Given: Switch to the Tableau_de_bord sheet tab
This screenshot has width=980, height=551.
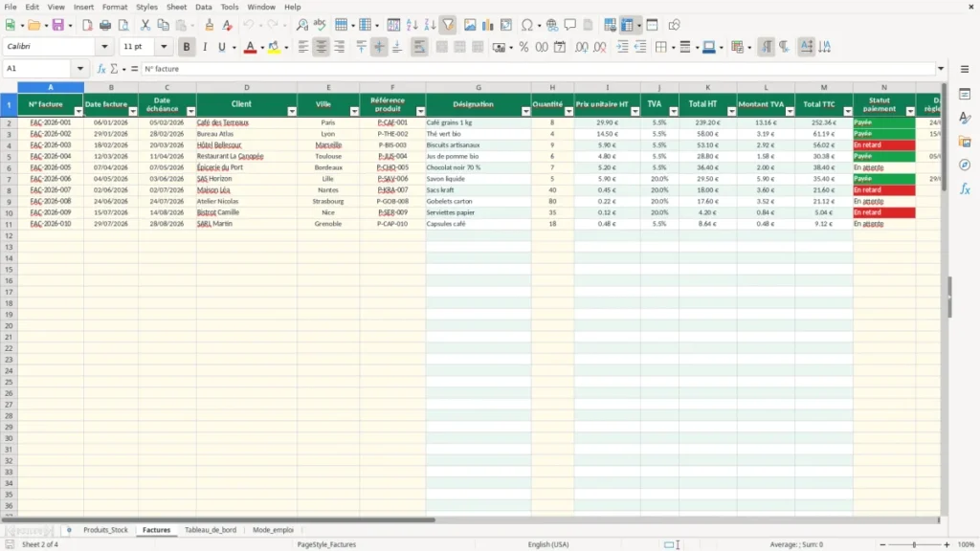Looking at the screenshot, I should [211, 530].
